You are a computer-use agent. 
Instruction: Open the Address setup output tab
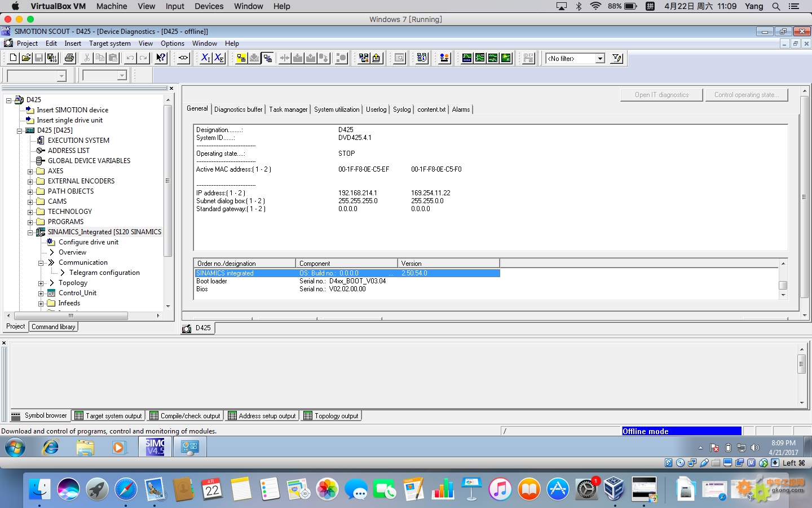(262, 416)
